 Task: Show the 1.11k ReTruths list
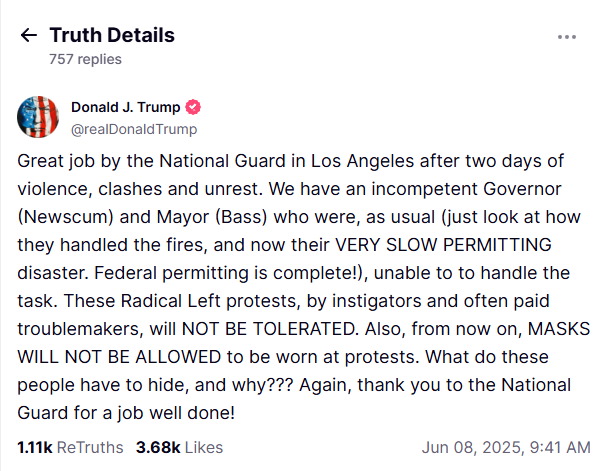pos(70,447)
